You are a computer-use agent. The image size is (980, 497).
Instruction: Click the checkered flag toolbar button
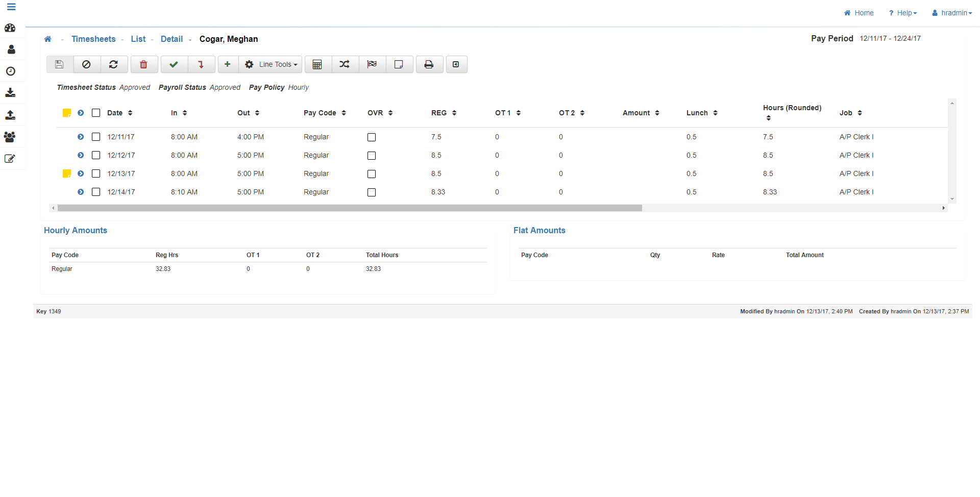point(372,64)
